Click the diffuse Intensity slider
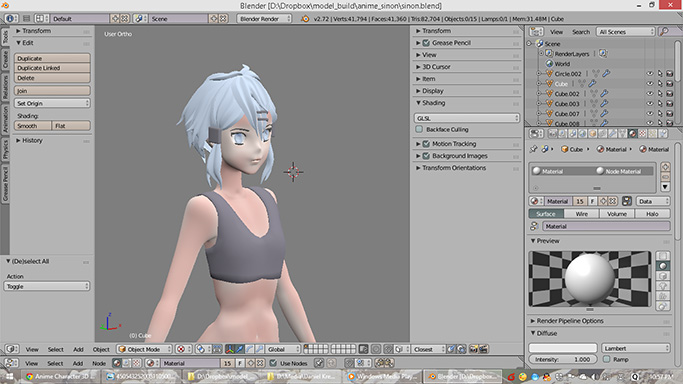683x384 pixels. 563,359
